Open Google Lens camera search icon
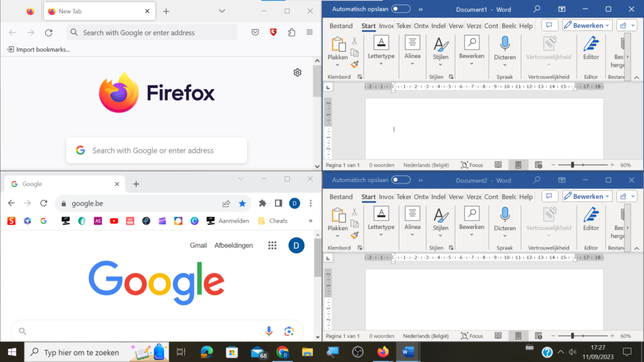The width and height of the screenshot is (644, 362). [289, 331]
